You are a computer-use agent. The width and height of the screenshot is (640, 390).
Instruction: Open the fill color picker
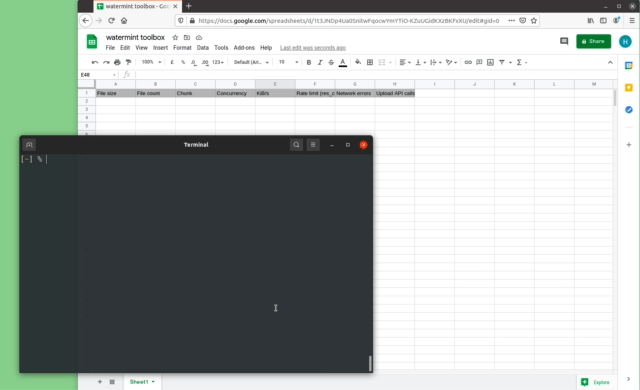(358, 62)
